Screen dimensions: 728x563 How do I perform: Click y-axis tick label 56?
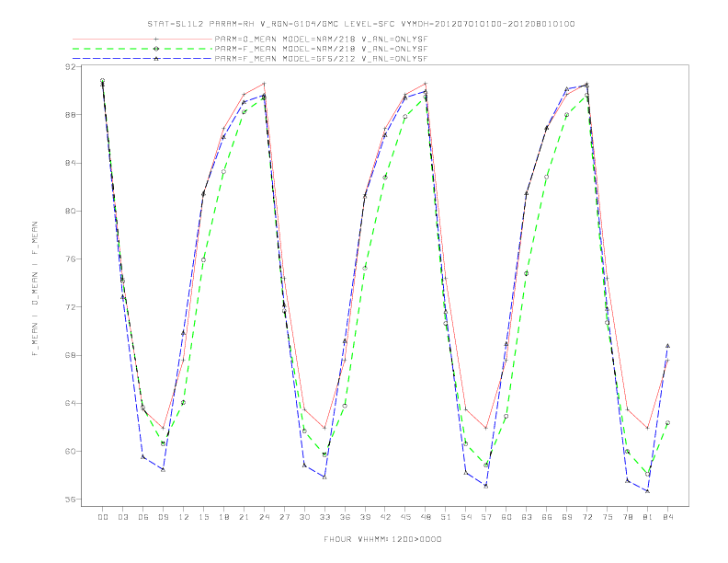(x=71, y=500)
